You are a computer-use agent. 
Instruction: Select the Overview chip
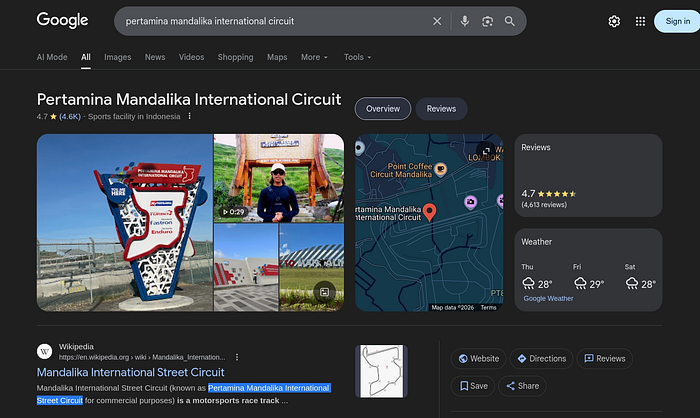click(383, 109)
